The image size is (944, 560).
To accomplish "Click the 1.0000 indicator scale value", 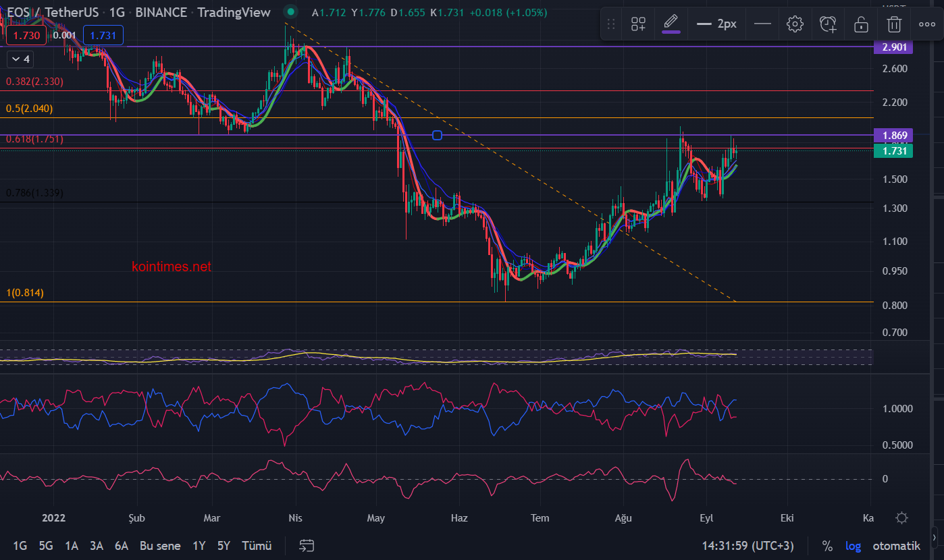I will point(898,408).
